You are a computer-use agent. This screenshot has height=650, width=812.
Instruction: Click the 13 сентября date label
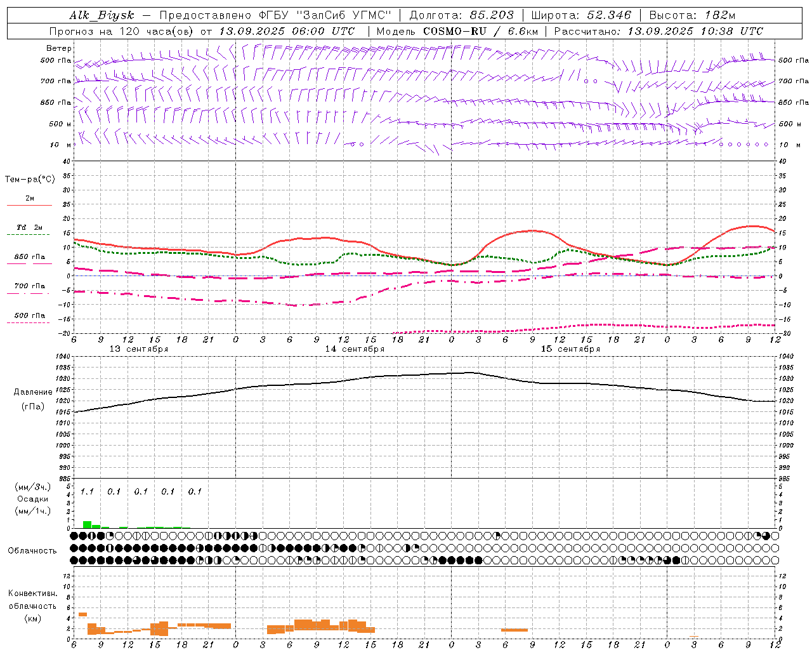coord(139,349)
